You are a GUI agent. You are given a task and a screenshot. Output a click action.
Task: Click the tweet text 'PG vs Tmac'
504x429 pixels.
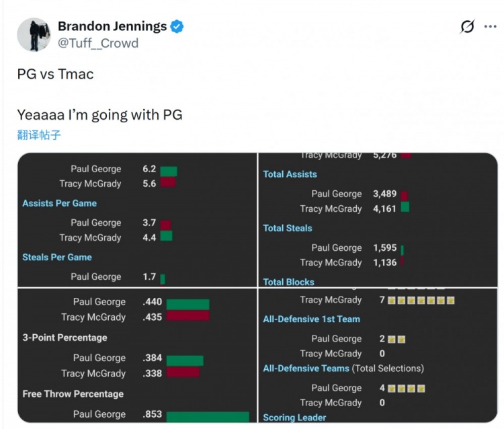(56, 74)
